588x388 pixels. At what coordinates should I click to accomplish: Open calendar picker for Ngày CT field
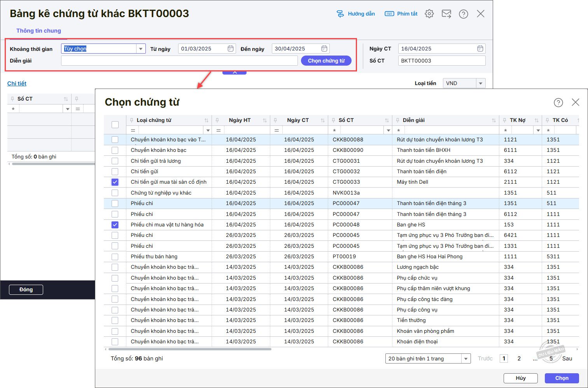tap(480, 49)
